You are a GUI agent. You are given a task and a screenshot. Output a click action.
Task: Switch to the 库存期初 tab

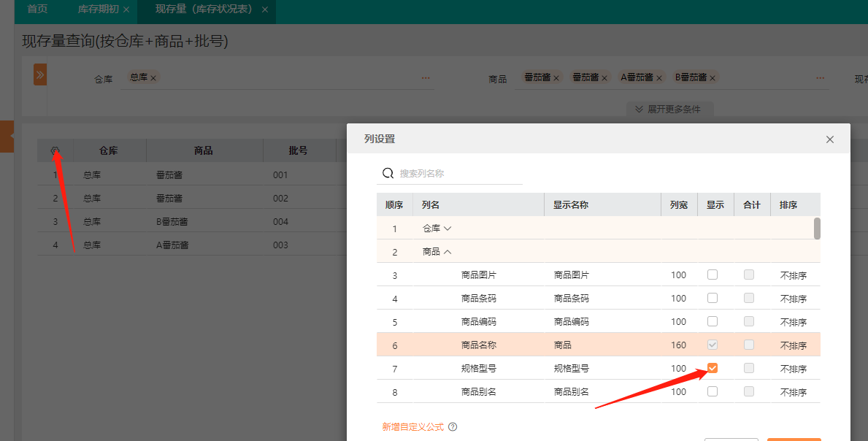(98, 9)
